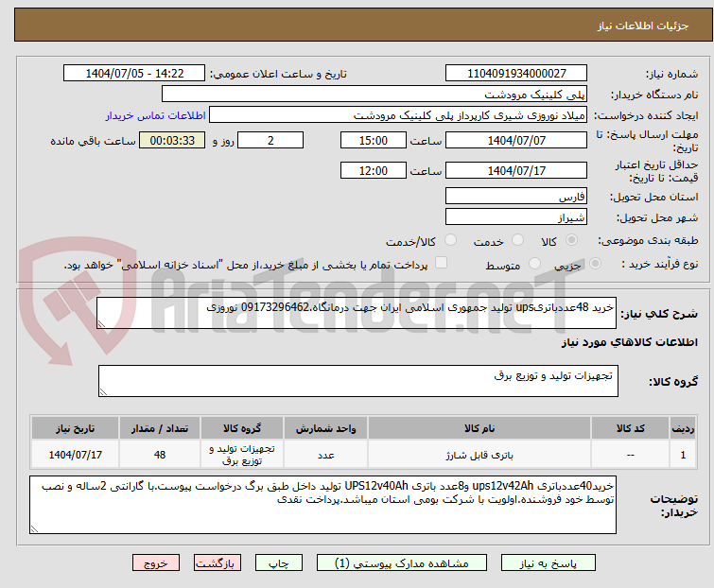The image size is (714, 588).
Task: Click the table cell تجهیزات تولید و توزیع برق
Action: coord(242,455)
